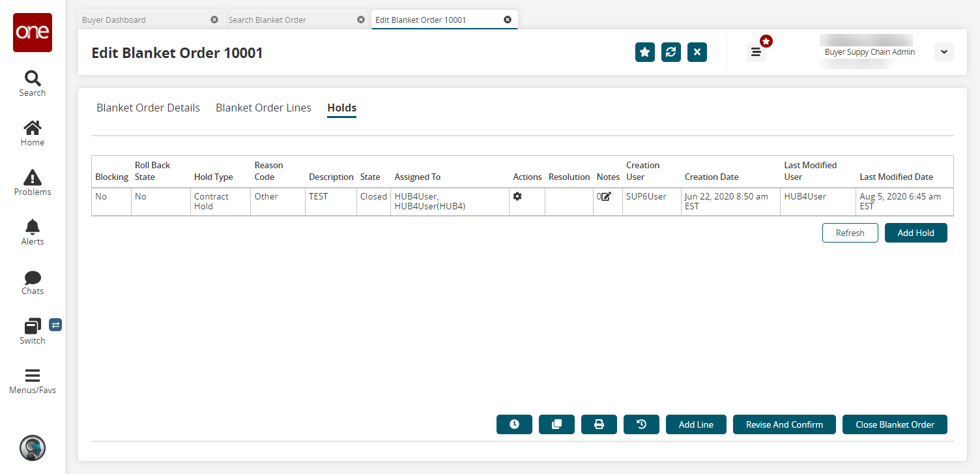The width and height of the screenshot is (980, 474).
Task: Click the X icon beside refresh icon
Action: click(697, 52)
